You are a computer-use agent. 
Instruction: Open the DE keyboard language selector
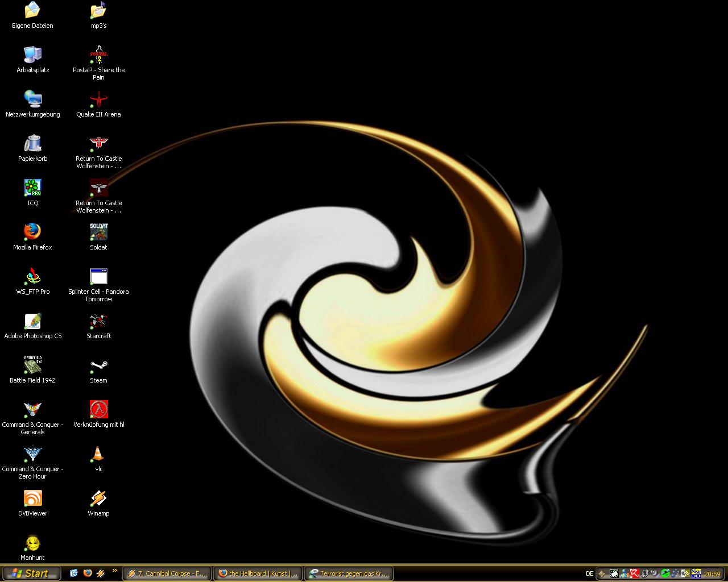point(589,573)
